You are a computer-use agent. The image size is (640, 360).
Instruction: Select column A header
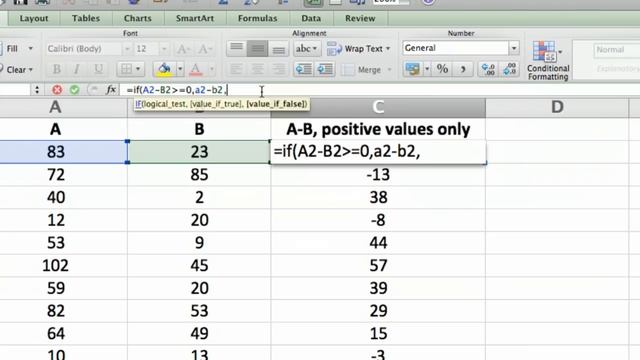[x=55, y=107]
